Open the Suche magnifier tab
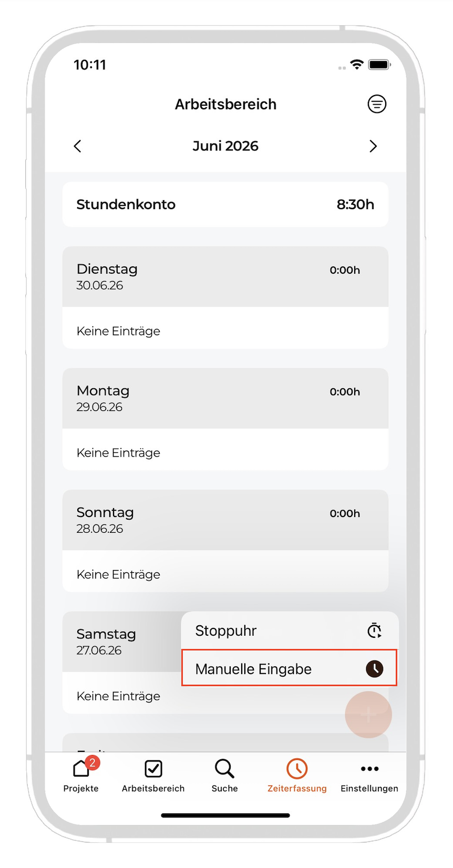The height and width of the screenshot is (868, 453). pyautogui.click(x=225, y=776)
